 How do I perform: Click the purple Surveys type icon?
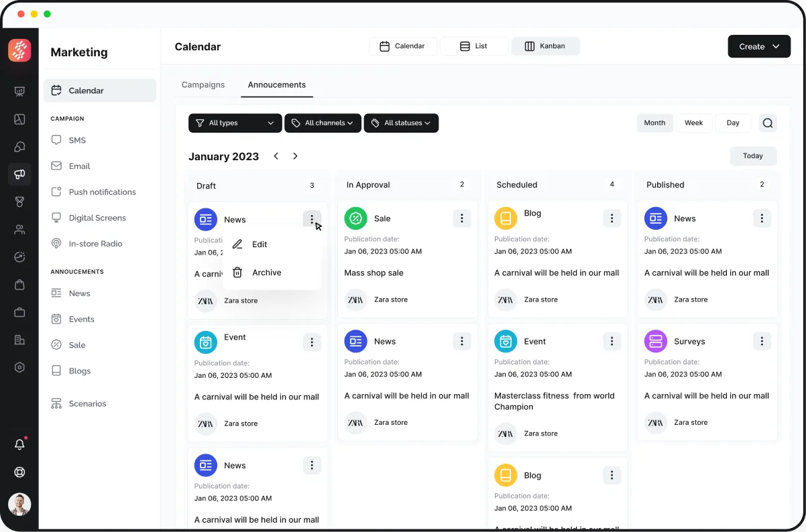(656, 341)
